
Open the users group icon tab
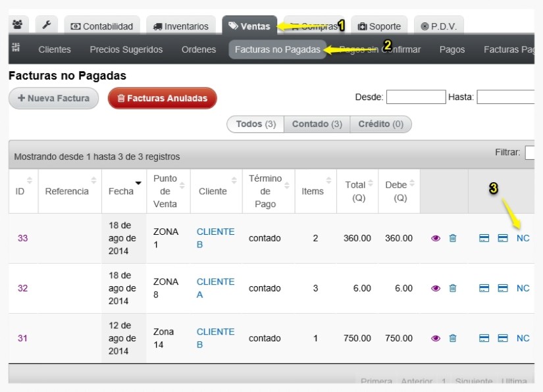coord(18,25)
